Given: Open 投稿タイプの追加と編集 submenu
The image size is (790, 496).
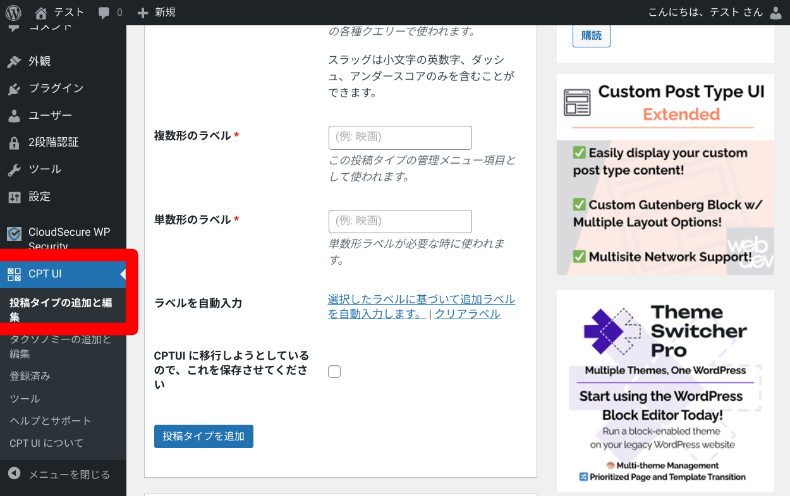Looking at the screenshot, I should (63, 309).
